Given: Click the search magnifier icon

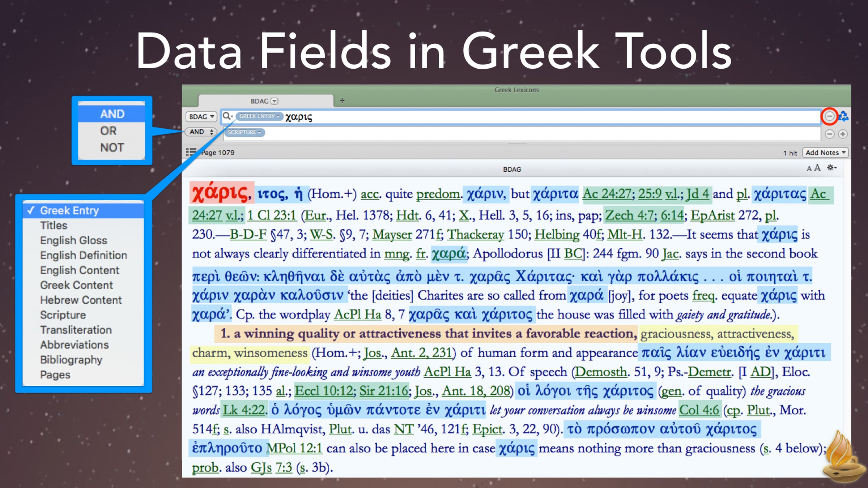Looking at the screenshot, I should tap(227, 116).
